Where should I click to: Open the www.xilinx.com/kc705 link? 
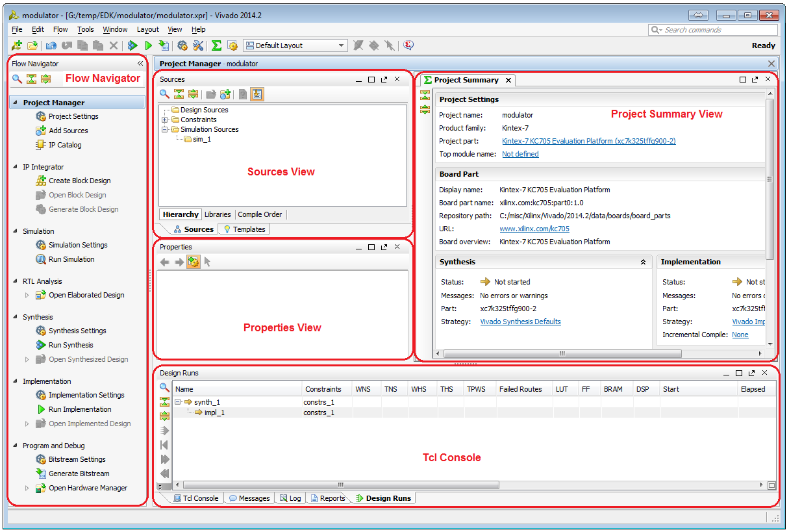coord(534,229)
